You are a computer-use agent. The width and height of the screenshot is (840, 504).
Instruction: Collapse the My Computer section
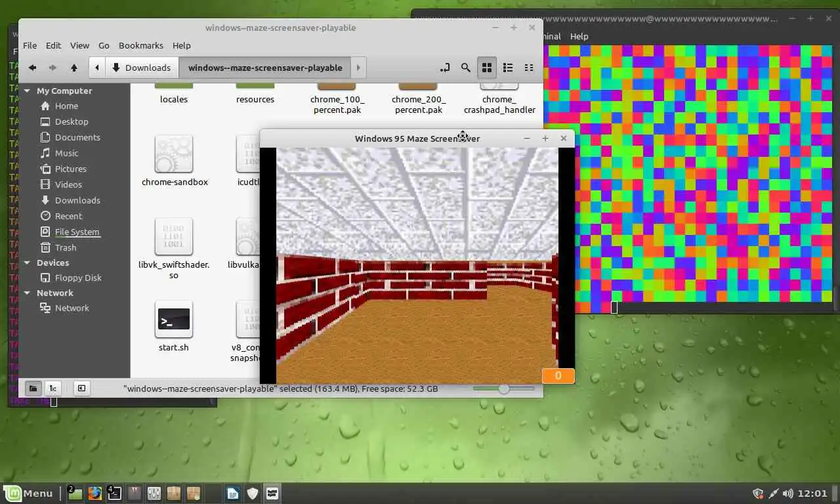pyautogui.click(x=27, y=91)
